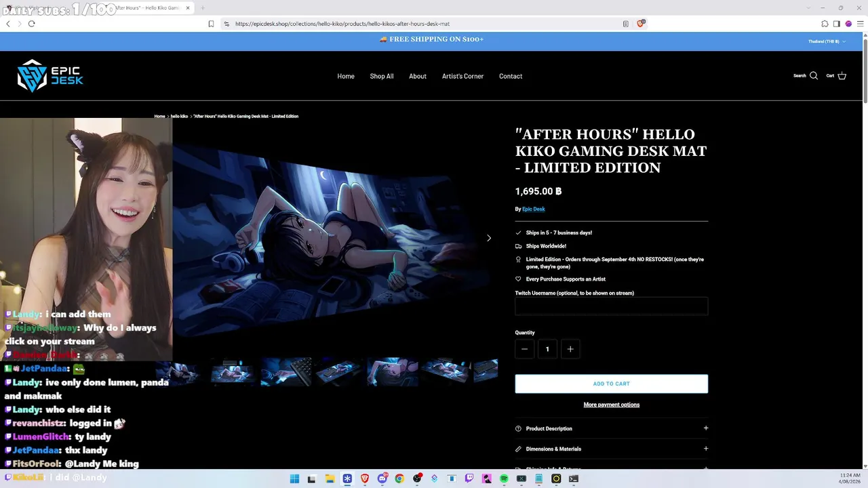Viewport: 868px width, 488px height.
Task: Go to Epic Desk logo homepage
Action: tap(50, 75)
